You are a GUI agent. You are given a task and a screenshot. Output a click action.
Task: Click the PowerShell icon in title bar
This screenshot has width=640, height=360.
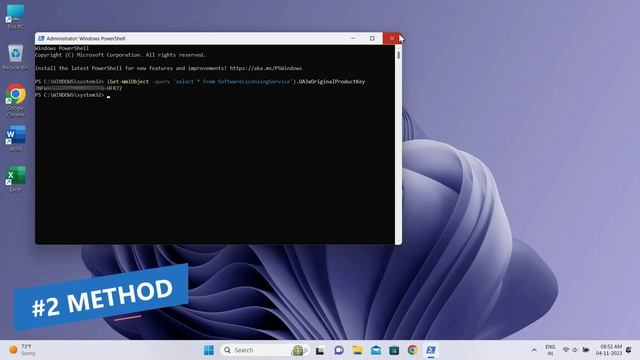coord(41,38)
